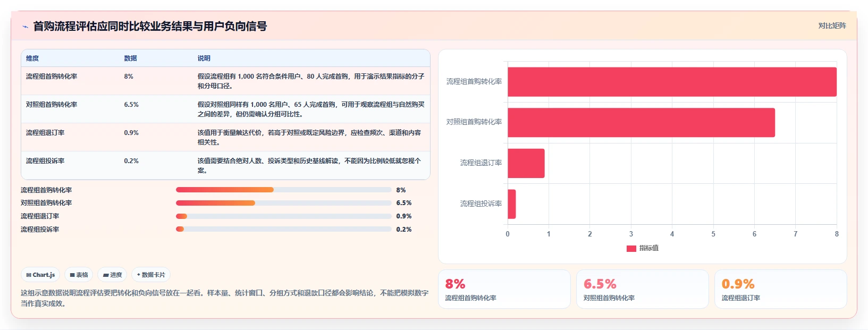Image resolution: width=868 pixels, height=330 pixels.
Task: Click description starting 假设流程组有 1,000
Action: click(311, 81)
